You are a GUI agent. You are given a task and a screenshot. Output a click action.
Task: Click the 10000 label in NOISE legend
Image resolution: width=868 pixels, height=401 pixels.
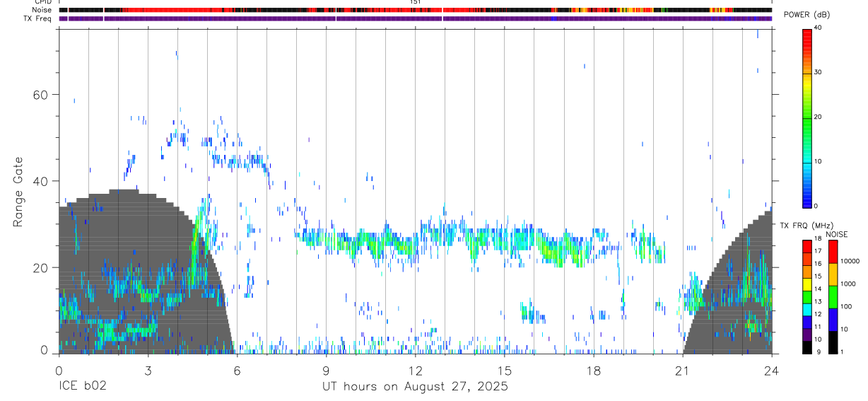click(x=850, y=261)
